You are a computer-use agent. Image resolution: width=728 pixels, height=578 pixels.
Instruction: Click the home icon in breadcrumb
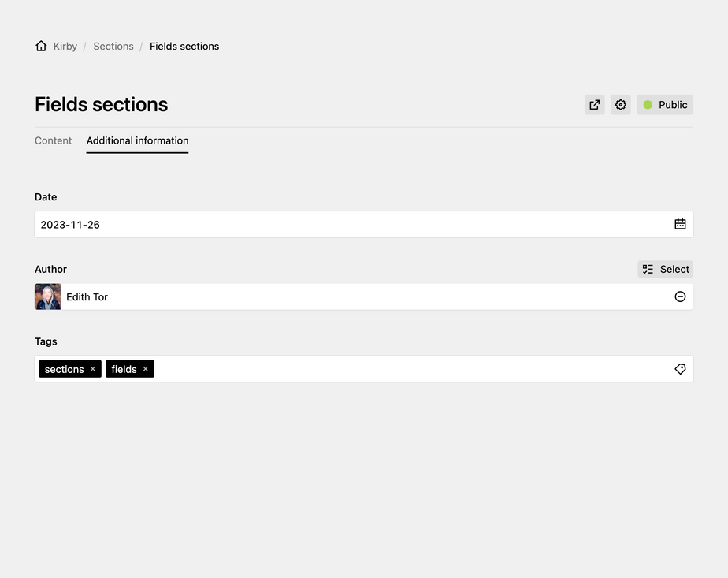41,47
